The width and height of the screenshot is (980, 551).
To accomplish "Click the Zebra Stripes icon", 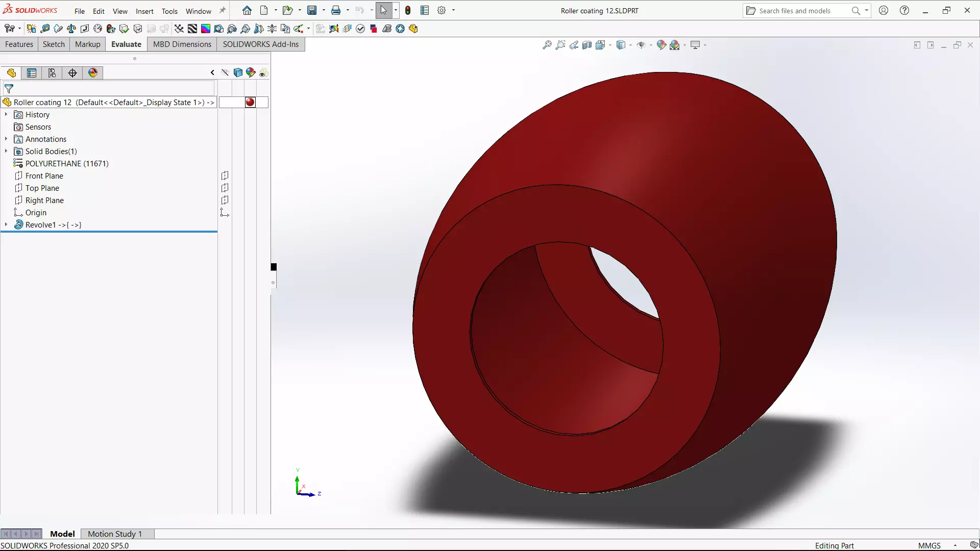I will pos(192,29).
